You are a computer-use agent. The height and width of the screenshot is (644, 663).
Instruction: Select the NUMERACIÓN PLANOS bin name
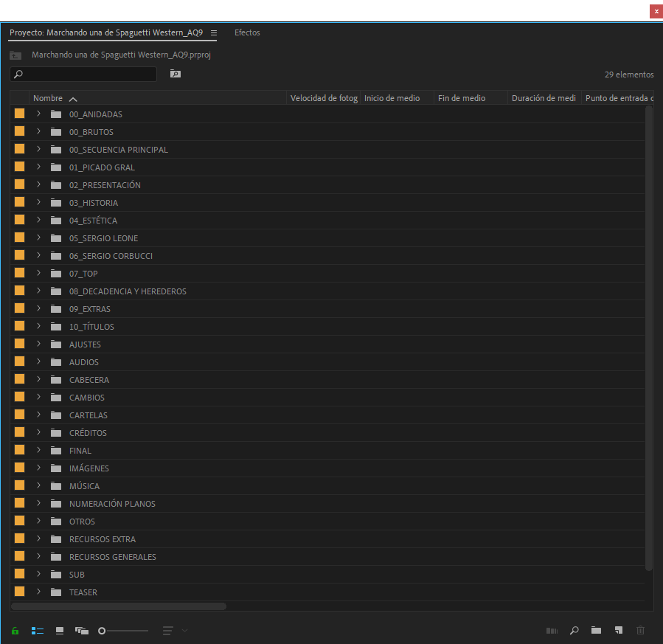click(x=113, y=504)
